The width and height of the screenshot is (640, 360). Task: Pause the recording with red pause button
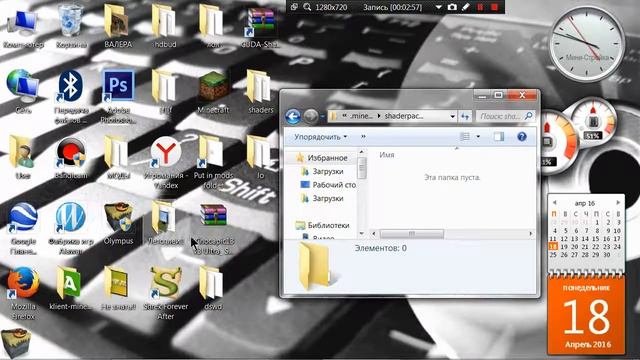(x=480, y=7)
